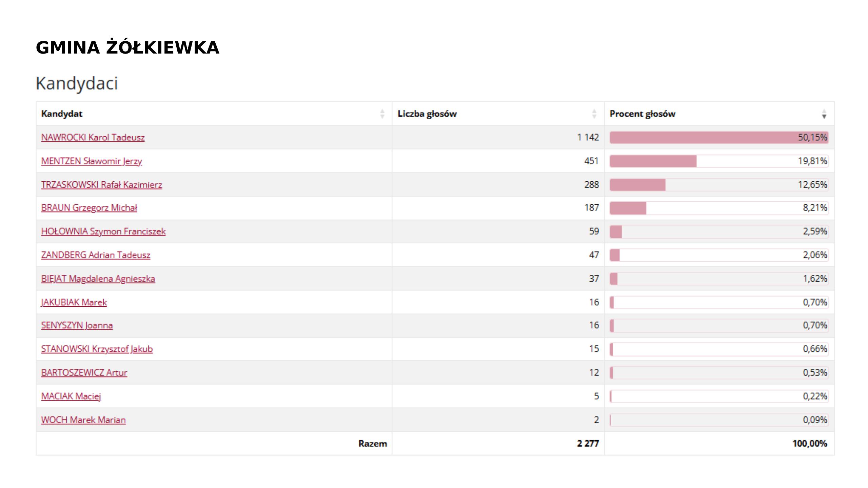The width and height of the screenshot is (868, 488).
Task: Open HOŁOWNIA Szymon Franciszek page
Action: 103,231
